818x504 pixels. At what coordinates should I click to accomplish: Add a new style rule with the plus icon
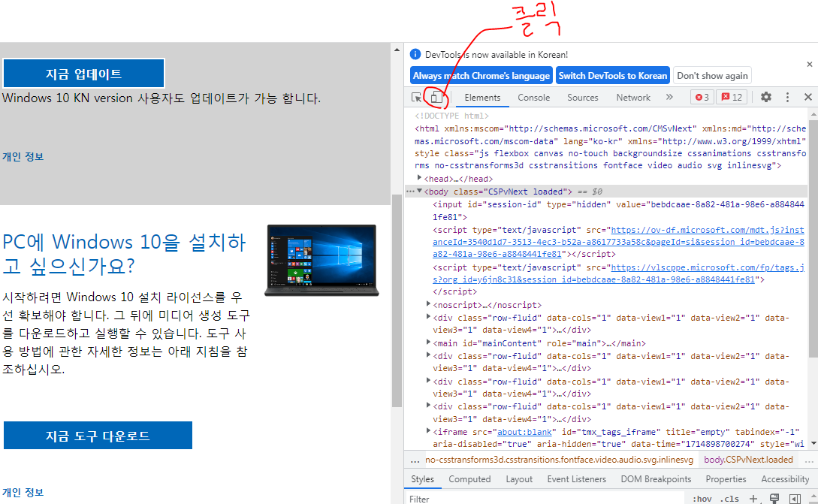[x=753, y=499]
